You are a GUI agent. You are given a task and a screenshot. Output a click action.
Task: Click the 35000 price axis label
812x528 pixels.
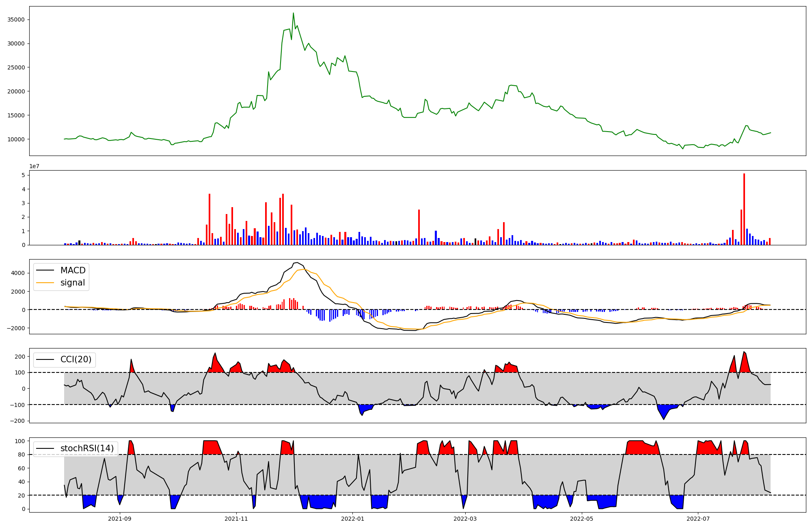coord(16,20)
